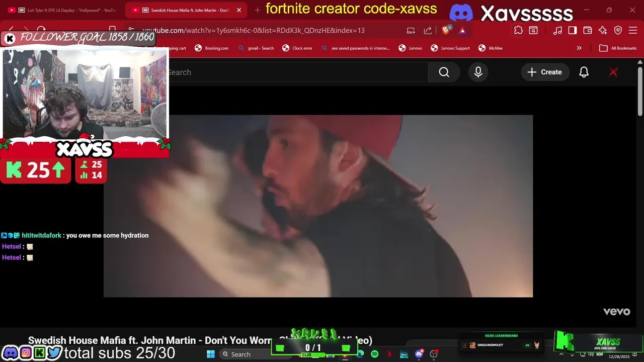Image resolution: width=644 pixels, height=362 pixels.
Task: Open Lenovo Support bookmark
Action: [x=450, y=48]
